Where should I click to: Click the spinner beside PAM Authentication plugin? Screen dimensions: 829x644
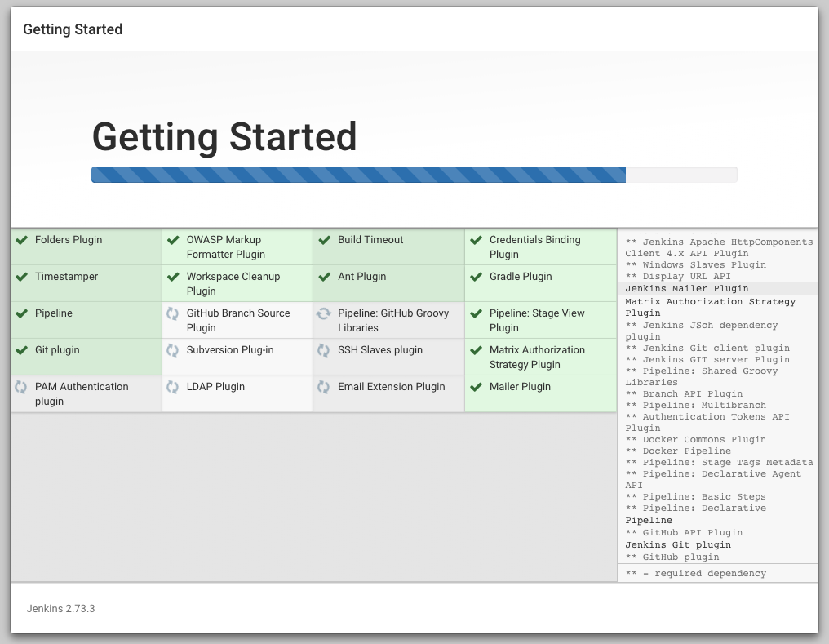(x=21, y=387)
